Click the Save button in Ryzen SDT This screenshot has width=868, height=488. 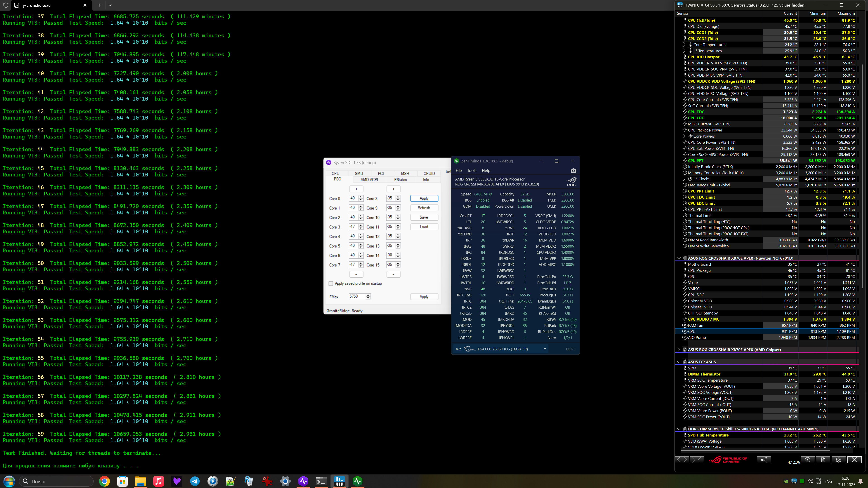(424, 217)
